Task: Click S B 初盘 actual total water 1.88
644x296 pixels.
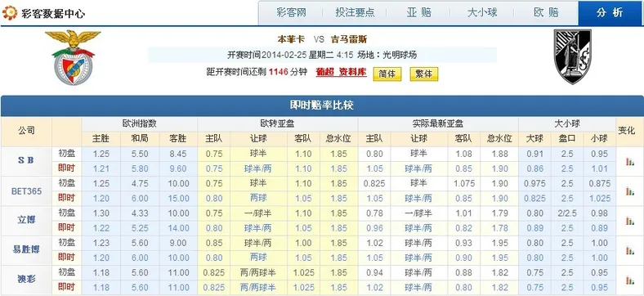Action: coord(499,155)
